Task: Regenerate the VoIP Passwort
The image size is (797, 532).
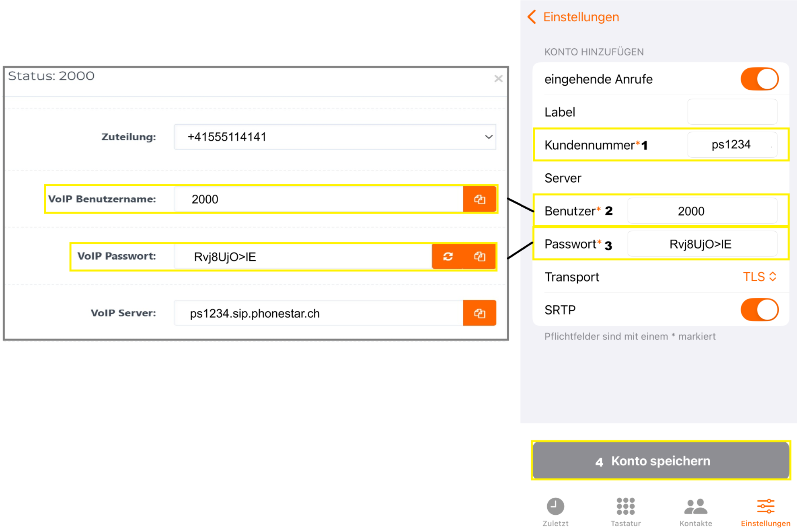Action: click(448, 257)
